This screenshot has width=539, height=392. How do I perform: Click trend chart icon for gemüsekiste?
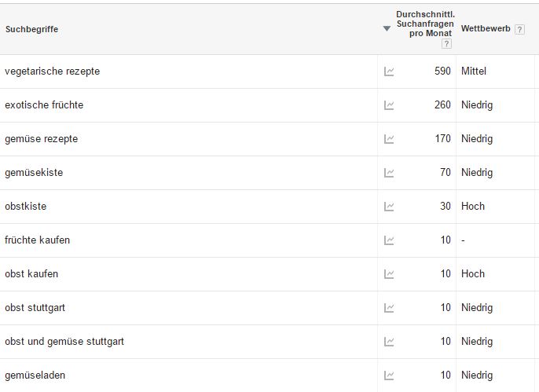389,173
